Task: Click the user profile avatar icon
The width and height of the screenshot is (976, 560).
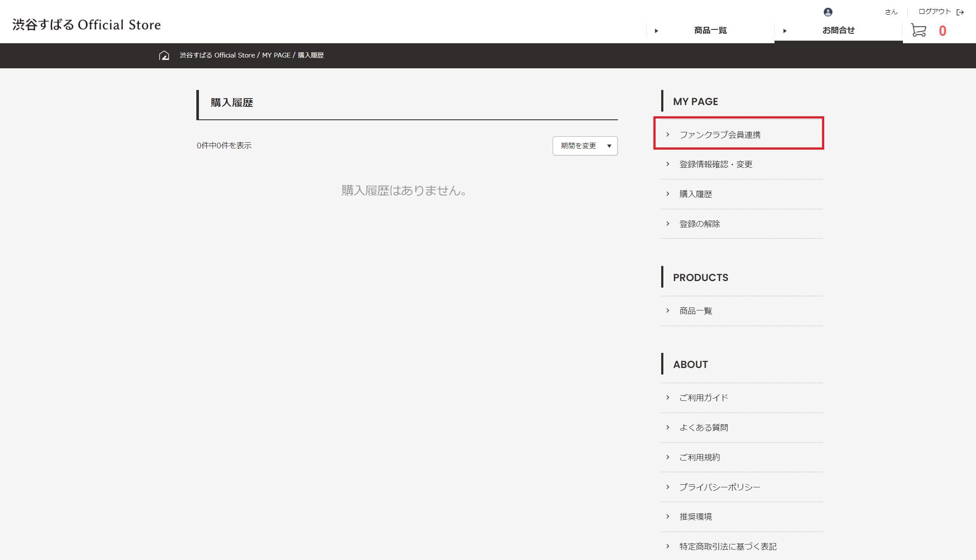Action: point(828,12)
